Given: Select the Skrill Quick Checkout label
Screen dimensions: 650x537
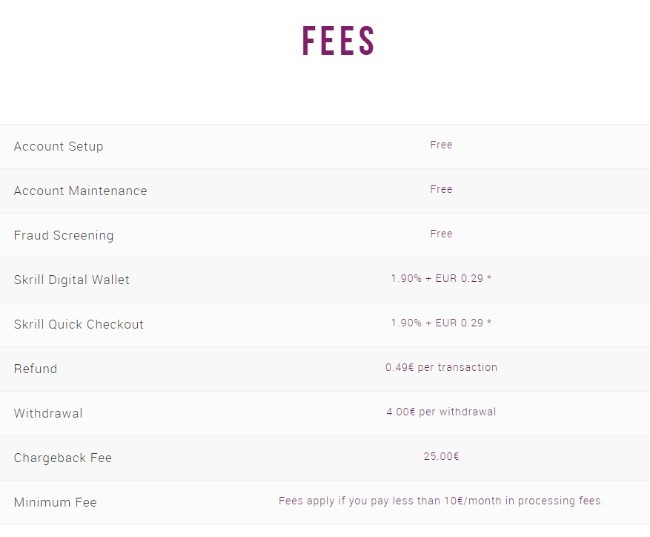Looking at the screenshot, I should click(x=79, y=324).
